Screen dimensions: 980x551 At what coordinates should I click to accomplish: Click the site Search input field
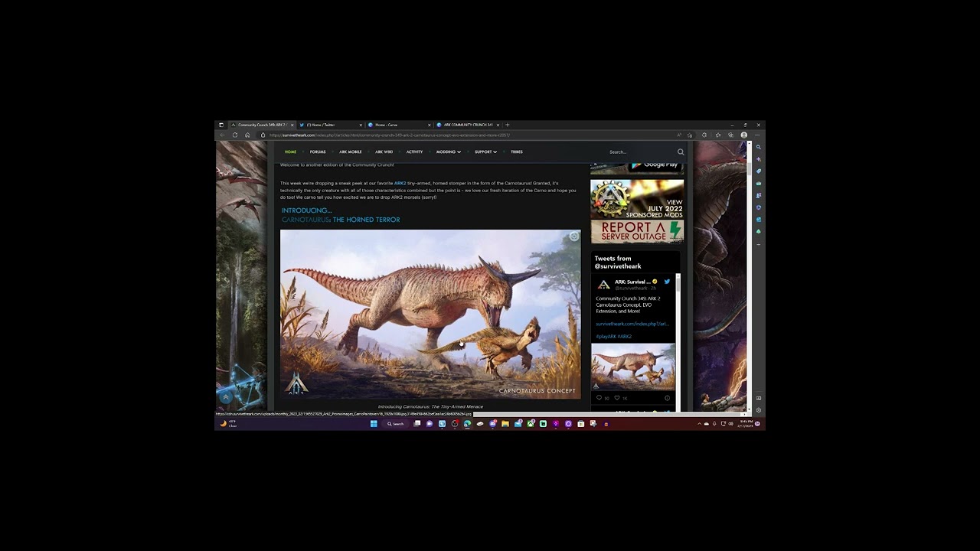pos(639,152)
